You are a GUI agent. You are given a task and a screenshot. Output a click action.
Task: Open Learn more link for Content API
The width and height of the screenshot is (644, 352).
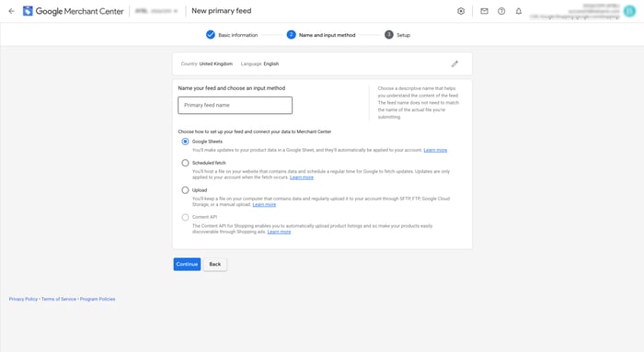279,232
